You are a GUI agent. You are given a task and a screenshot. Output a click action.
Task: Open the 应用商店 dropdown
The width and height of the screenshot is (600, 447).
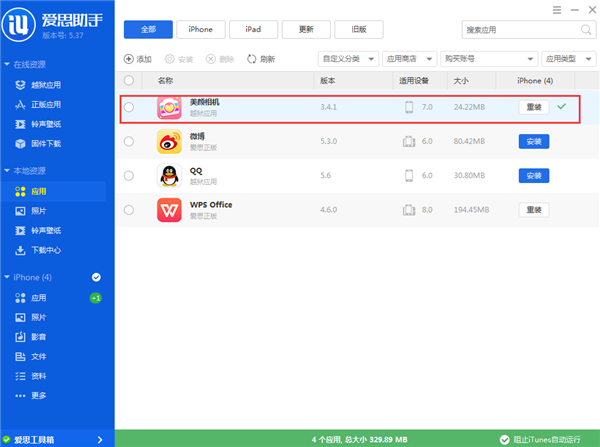[x=409, y=59]
